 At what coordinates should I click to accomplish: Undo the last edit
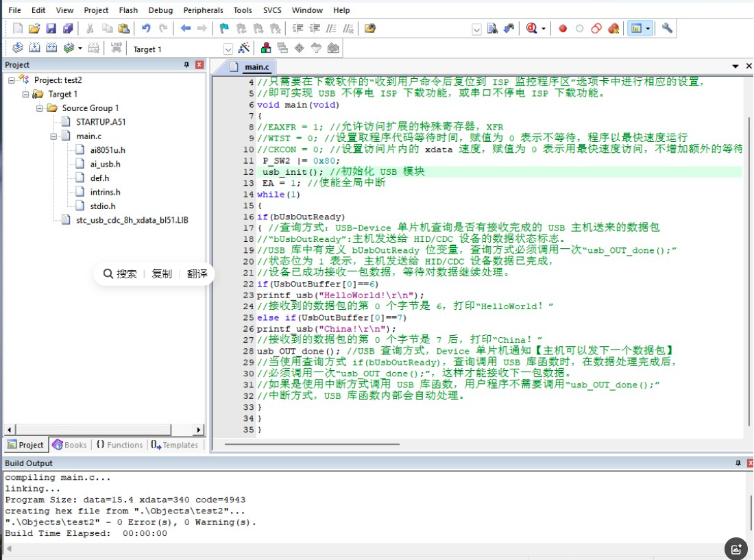146,28
